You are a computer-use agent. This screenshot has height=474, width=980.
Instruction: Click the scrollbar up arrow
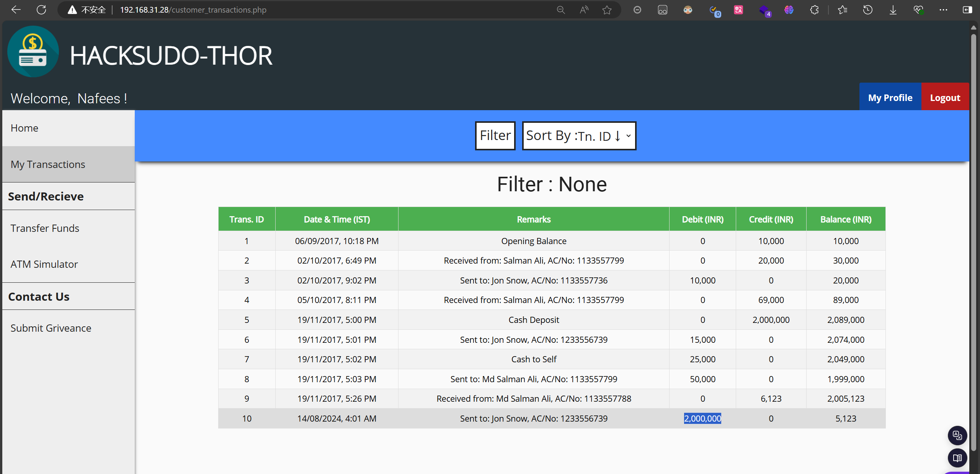pos(973,28)
